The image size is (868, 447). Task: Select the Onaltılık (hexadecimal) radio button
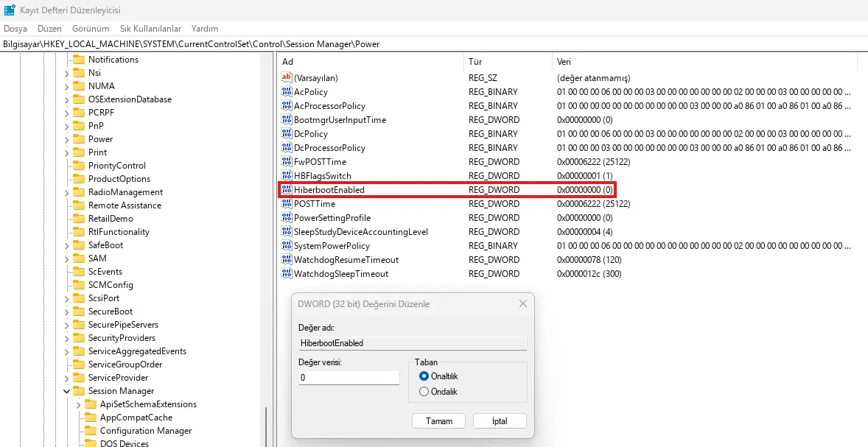click(x=424, y=376)
